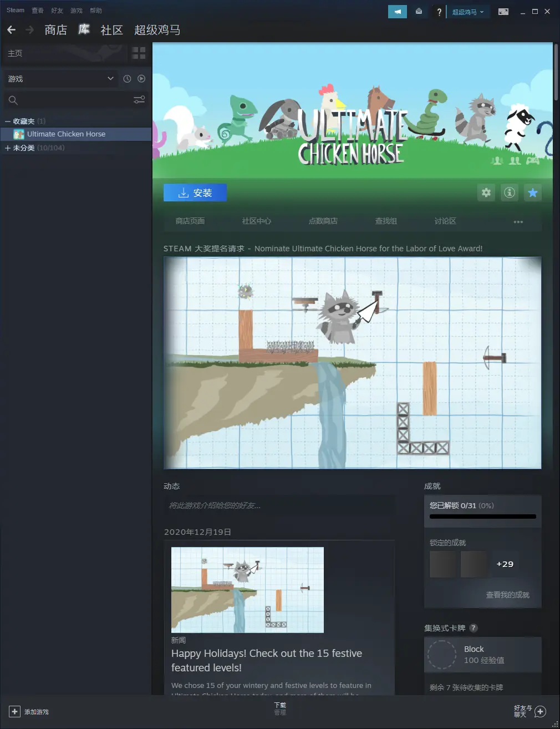Image resolution: width=560 pixels, height=729 pixels.
Task: Open the 点数商店 link
Action: tap(323, 221)
